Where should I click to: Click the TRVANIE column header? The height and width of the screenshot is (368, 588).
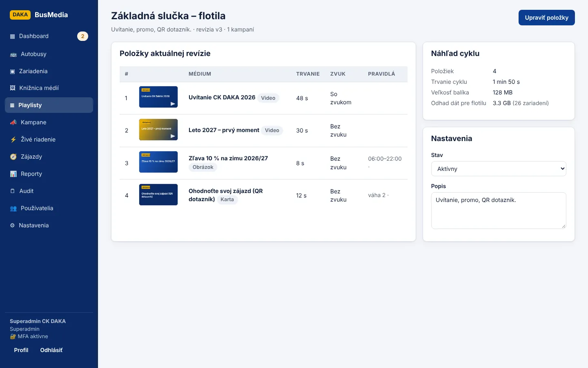click(x=308, y=74)
